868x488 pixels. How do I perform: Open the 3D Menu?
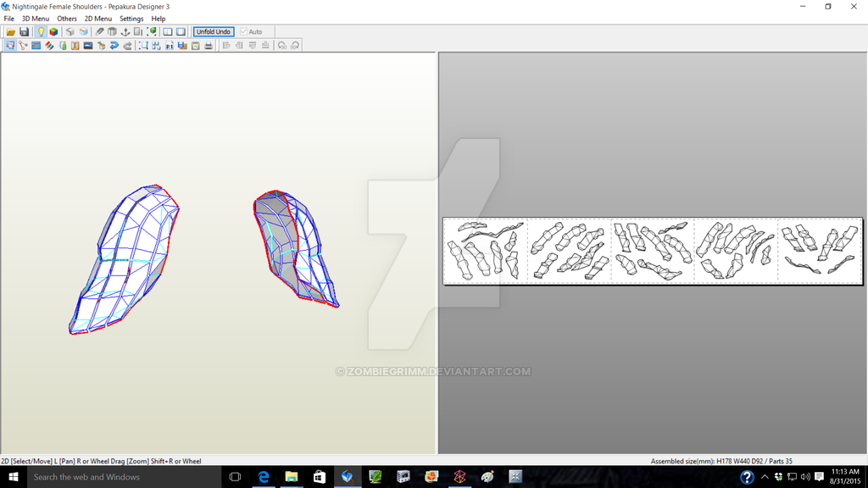36,19
